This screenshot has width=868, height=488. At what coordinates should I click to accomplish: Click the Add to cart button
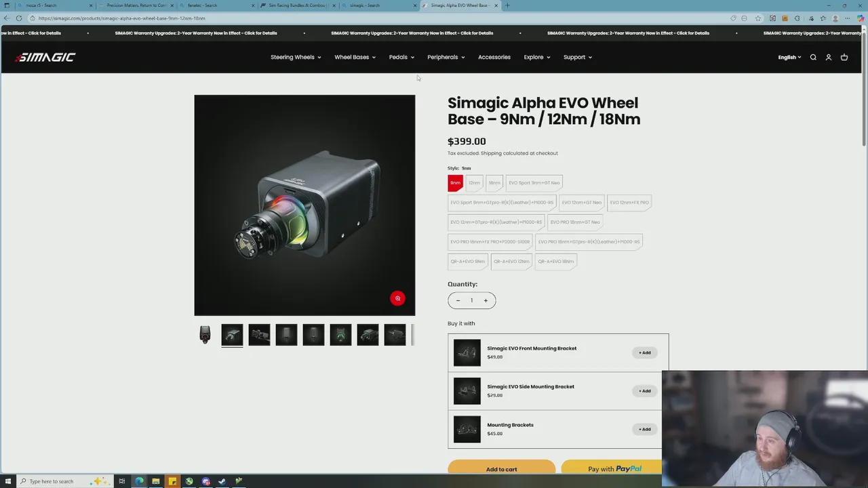501,468
